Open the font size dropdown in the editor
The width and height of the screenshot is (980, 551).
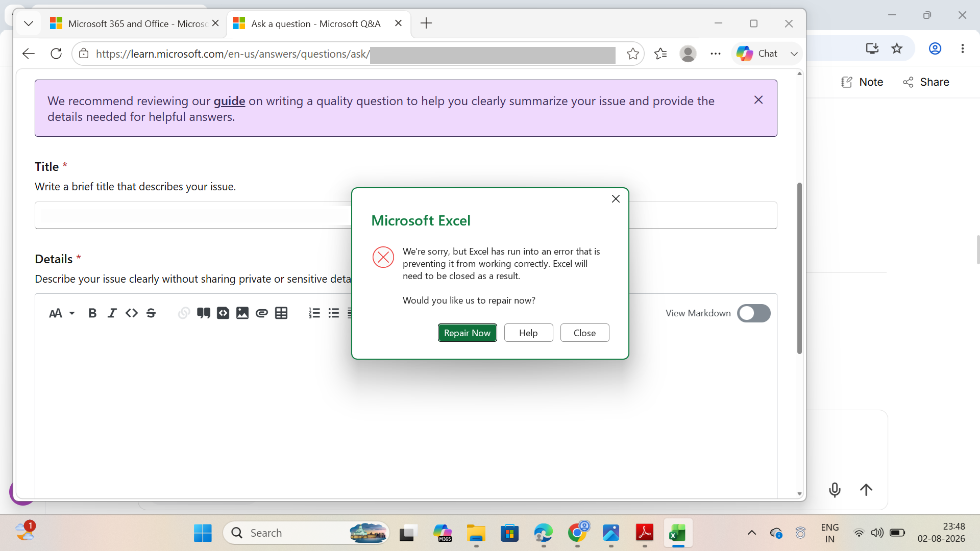62,313
